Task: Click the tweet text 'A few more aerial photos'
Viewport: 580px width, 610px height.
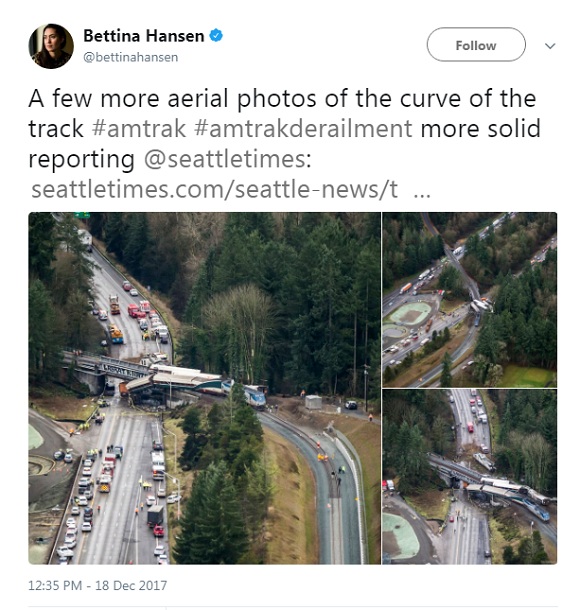Action: (x=172, y=98)
